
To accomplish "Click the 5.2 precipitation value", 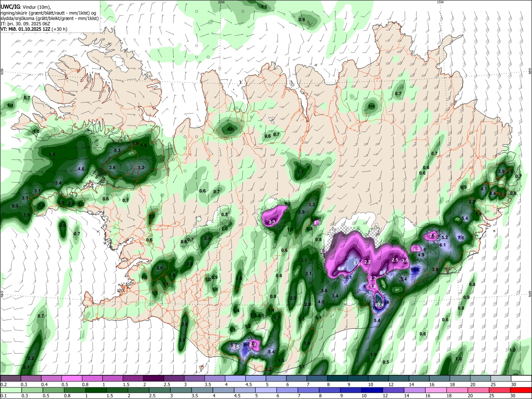I will tap(445, 237).
